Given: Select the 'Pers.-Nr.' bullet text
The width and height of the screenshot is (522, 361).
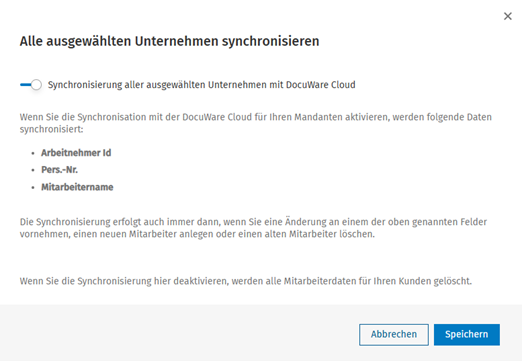Looking at the screenshot, I should click(x=59, y=170).
